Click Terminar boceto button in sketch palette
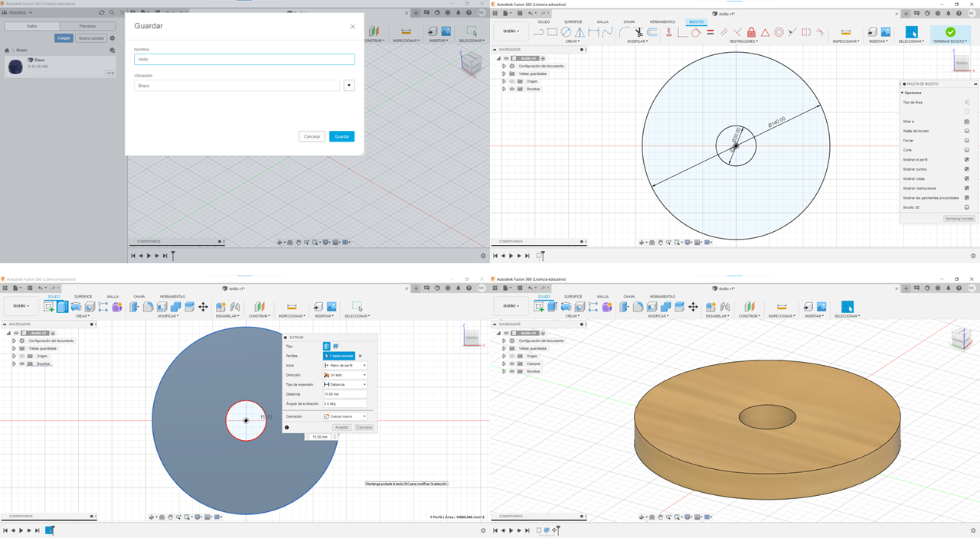 [959, 219]
